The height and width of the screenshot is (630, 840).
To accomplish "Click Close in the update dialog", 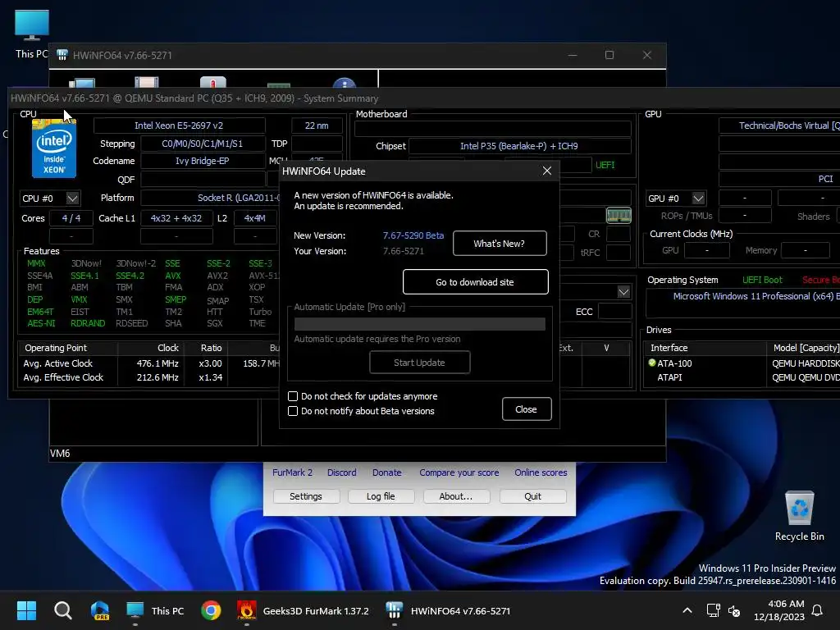I will click(x=526, y=409).
